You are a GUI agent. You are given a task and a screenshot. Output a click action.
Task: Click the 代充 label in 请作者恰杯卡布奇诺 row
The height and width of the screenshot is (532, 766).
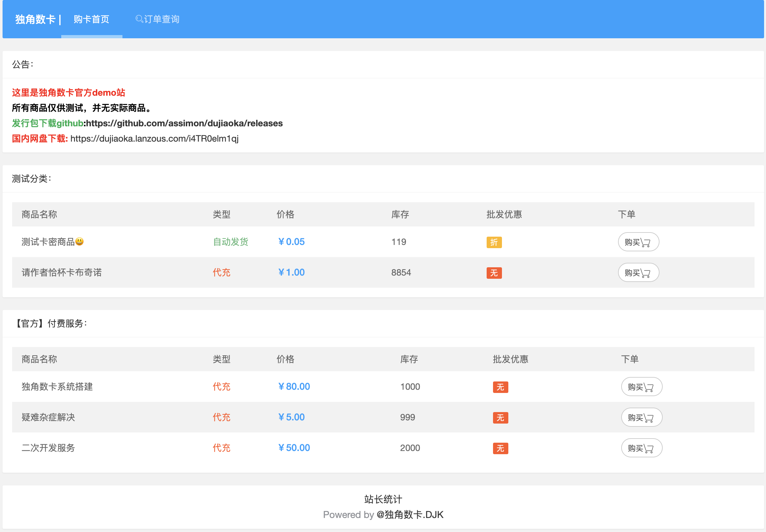click(x=222, y=272)
